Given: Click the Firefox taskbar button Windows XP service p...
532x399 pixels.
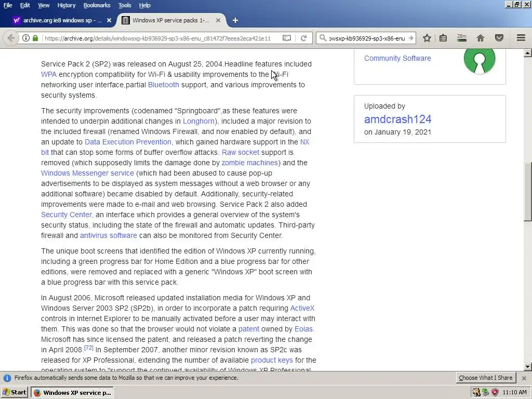Looking at the screenshot, I should (x=72, y=393).
